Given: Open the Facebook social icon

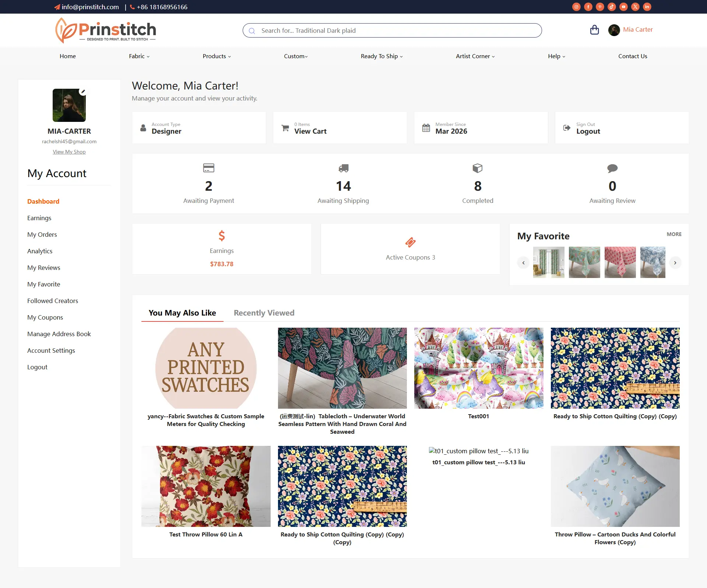Looking at the screenshot, I should (588, 7).
